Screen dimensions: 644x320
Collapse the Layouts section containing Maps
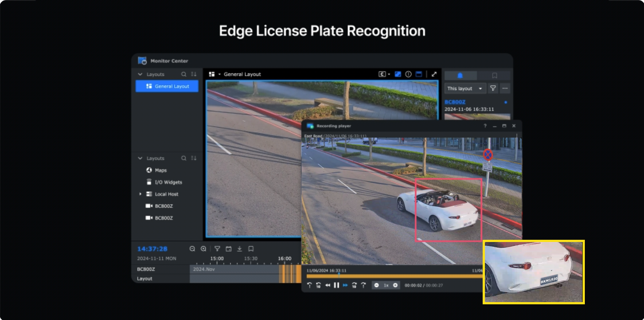click(x=140, y=158)
